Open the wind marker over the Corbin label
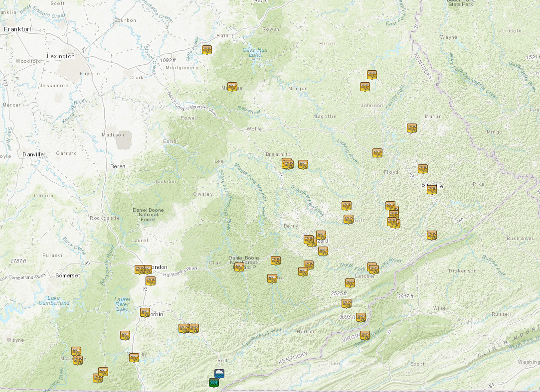The width and height of the screenshot is (540, 392). 145,312
